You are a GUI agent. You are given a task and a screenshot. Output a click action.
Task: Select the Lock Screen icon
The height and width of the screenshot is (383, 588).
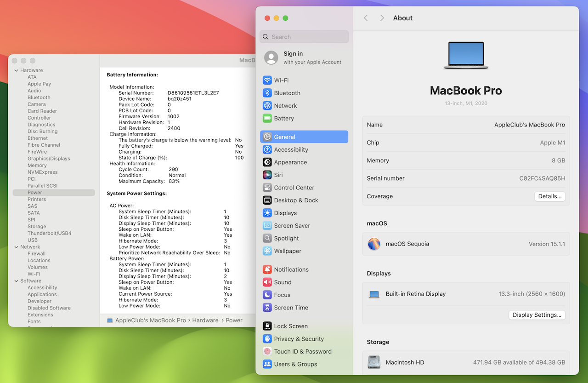point(267,326)
